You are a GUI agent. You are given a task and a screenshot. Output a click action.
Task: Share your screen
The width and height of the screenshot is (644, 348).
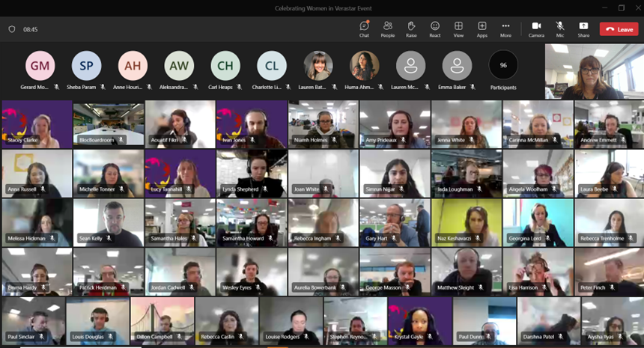tap(583, 29)
